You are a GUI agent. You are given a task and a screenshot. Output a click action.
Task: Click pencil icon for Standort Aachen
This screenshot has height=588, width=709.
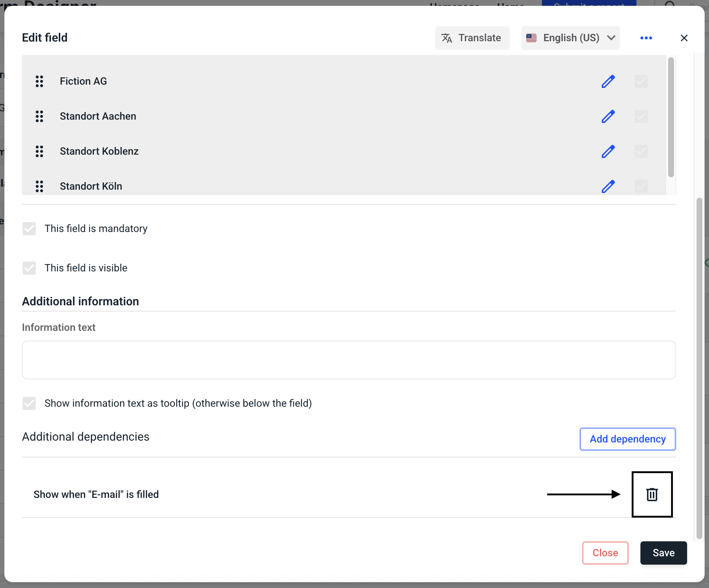coord(608,116)
